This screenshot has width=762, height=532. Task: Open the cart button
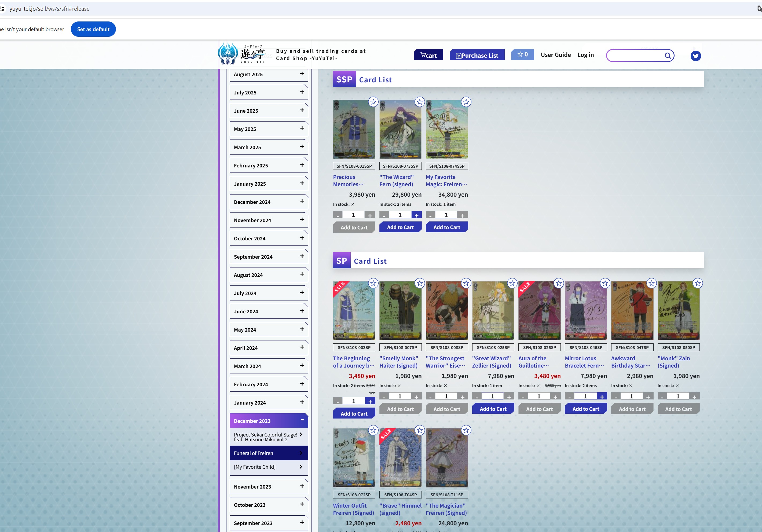click(x=428, y=55)
